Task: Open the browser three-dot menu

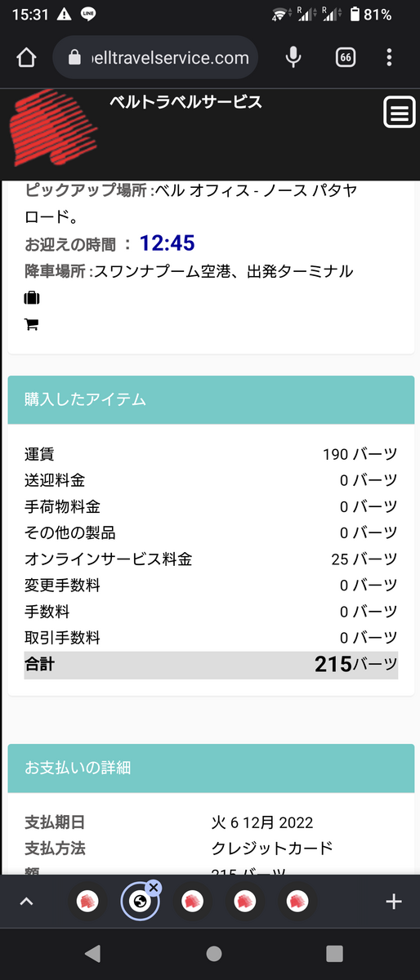Action: pyautogui.click(x=390, y=57)
